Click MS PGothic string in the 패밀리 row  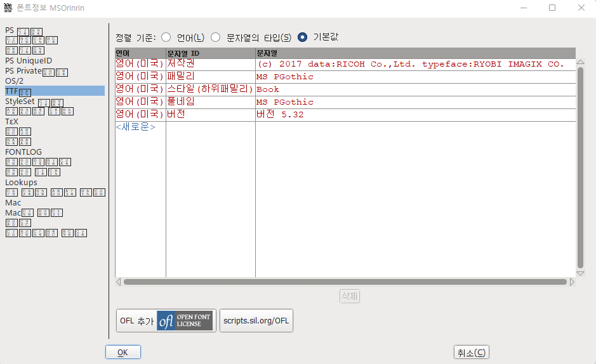[x=416, y=77]
